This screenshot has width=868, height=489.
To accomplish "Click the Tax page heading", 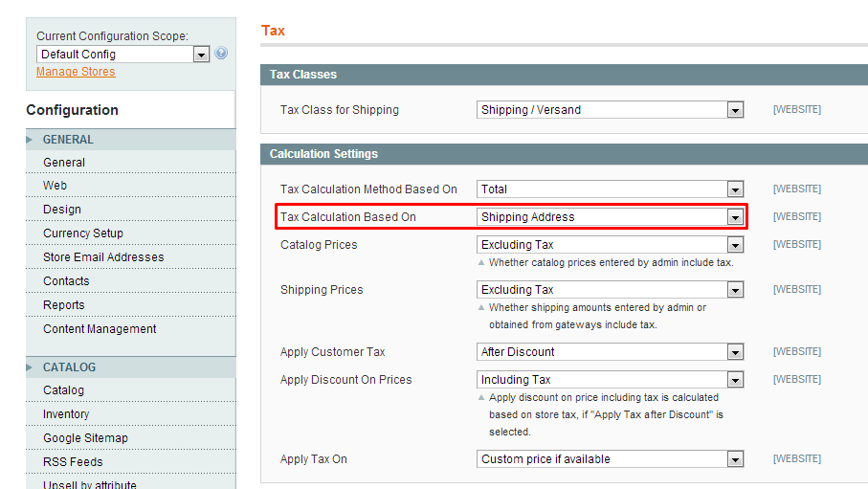I will pos(273,31).
